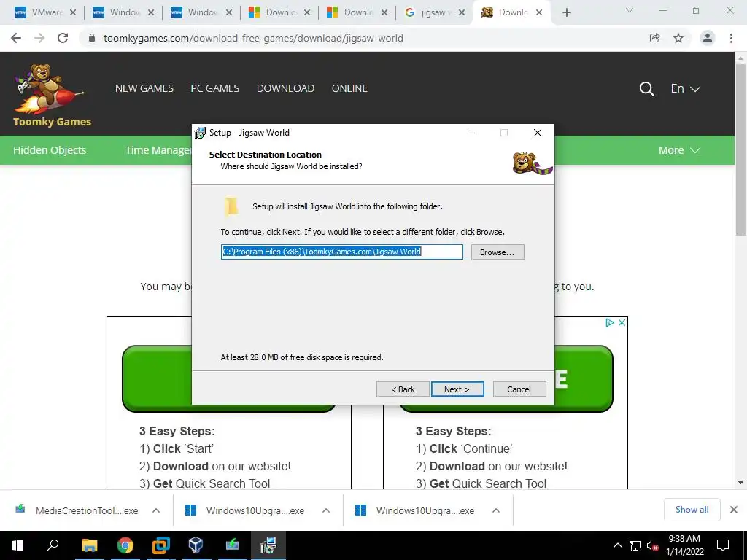Screen dimensions: 747x560
Task: Click the share page icon in address bar
Action: (x=655, y=38)
